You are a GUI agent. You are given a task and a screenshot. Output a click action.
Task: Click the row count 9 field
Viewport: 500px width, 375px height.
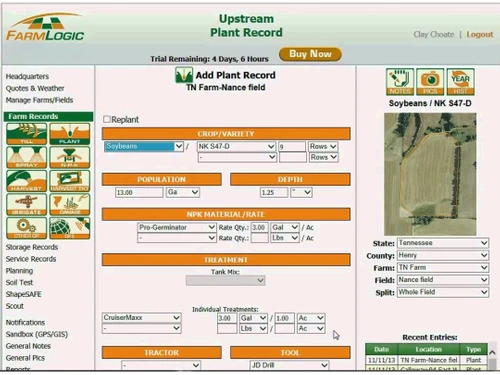click(292, 146)
